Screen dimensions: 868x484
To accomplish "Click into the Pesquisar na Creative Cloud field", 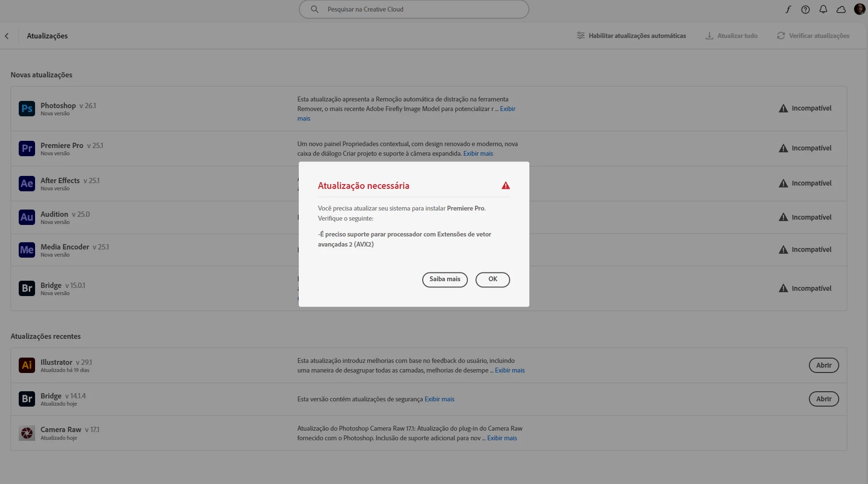I will coord(414,9).
